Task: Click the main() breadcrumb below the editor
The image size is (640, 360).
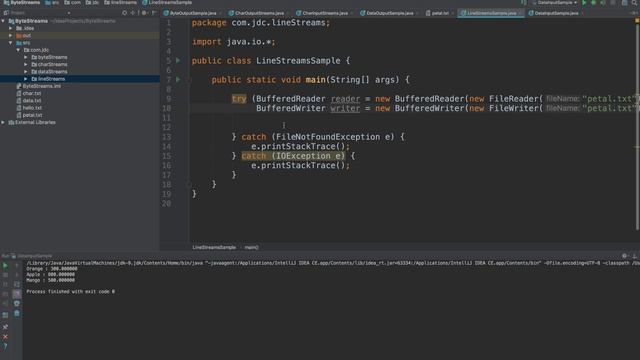Action: pos(251,247)
